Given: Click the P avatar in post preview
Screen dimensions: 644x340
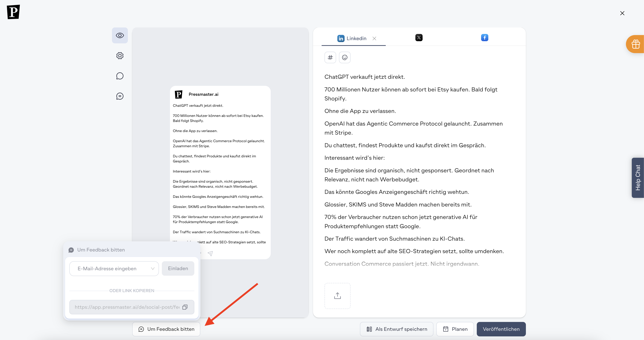Looking at the screenshot, I should pos(178,94).
